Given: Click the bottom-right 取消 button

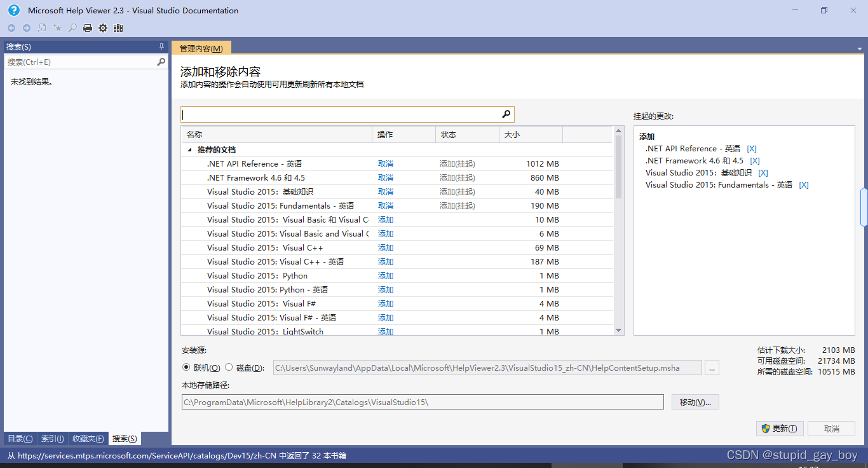Looking at the screenshot, I should (831, 429).
